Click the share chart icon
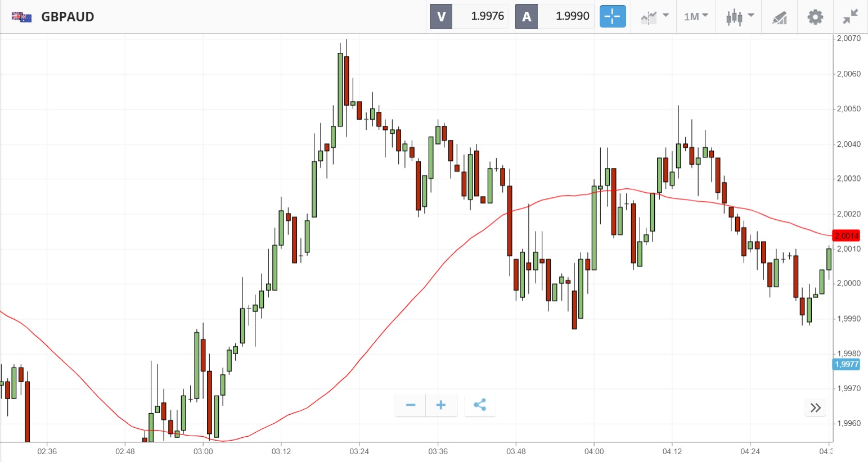This screenshot has width=868, height=462. point(480,405)
